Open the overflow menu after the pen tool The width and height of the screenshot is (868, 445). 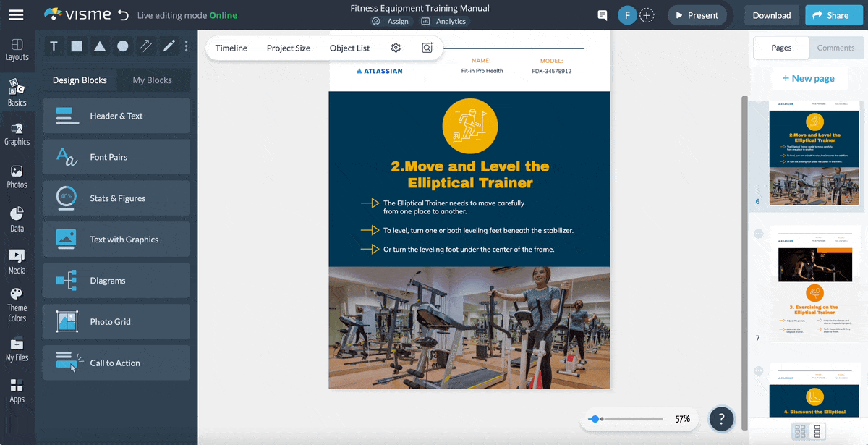186,46
